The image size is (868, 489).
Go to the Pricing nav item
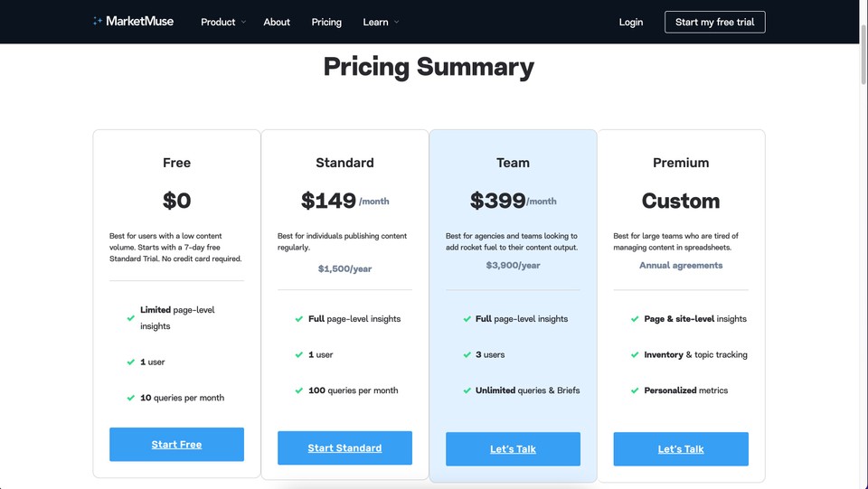click(x=326, y=22)
